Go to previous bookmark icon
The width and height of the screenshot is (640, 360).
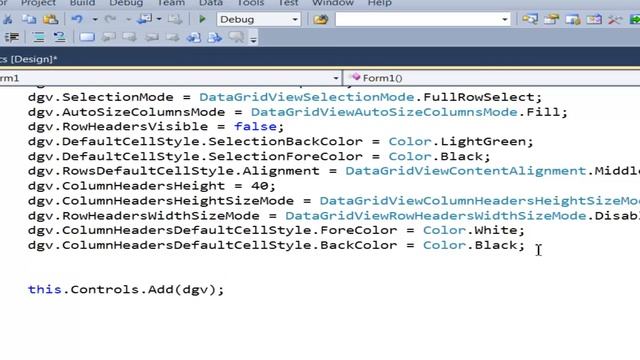point(109,38)
